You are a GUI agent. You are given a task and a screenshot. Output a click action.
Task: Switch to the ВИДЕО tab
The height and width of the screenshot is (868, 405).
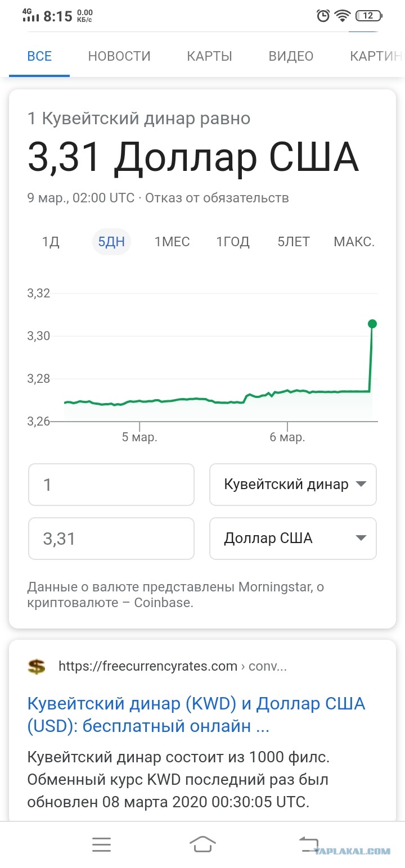pyautogui.click(x=291, y=56)
